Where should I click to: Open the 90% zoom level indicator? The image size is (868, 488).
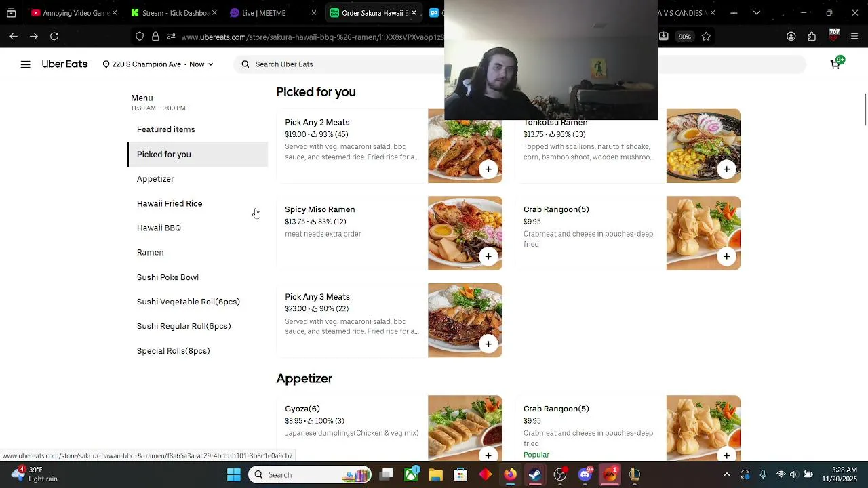tap(685, 37)
